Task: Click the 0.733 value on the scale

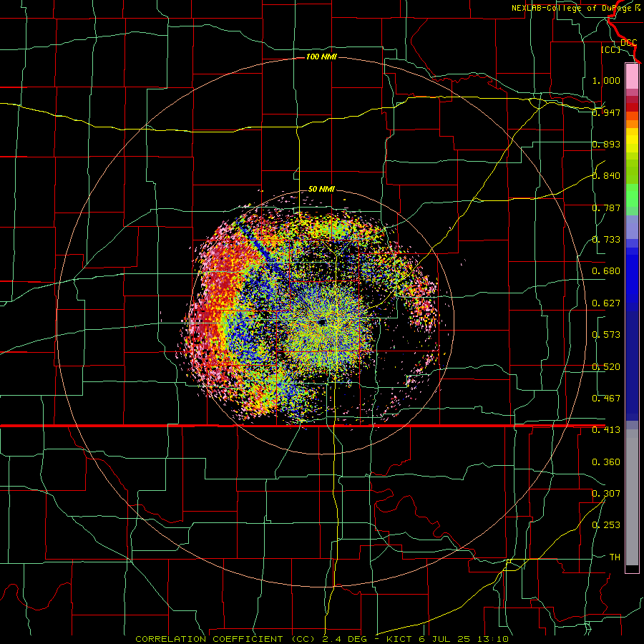Action: coord(606,240)
